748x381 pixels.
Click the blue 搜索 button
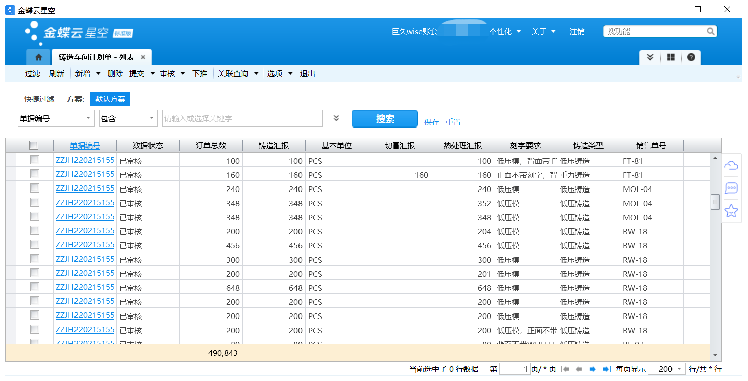pyautogui.click(x=384, y=119)
